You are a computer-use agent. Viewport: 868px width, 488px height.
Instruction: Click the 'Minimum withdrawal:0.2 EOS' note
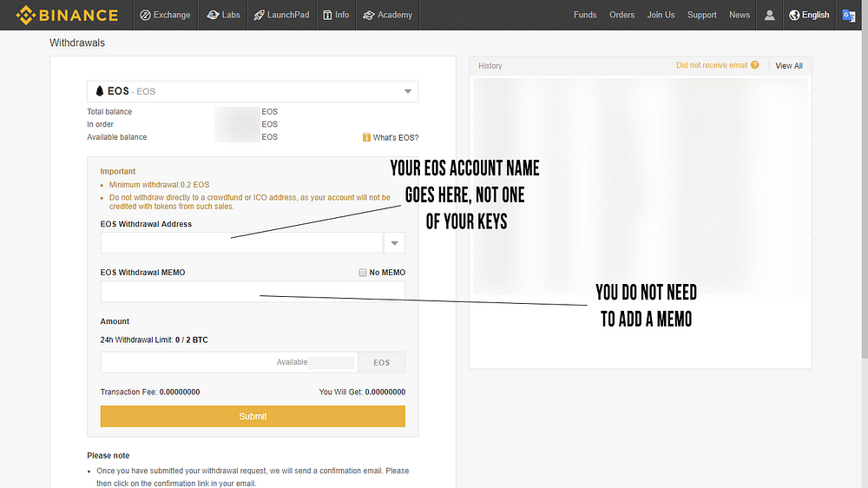click(x=159, y=185)
